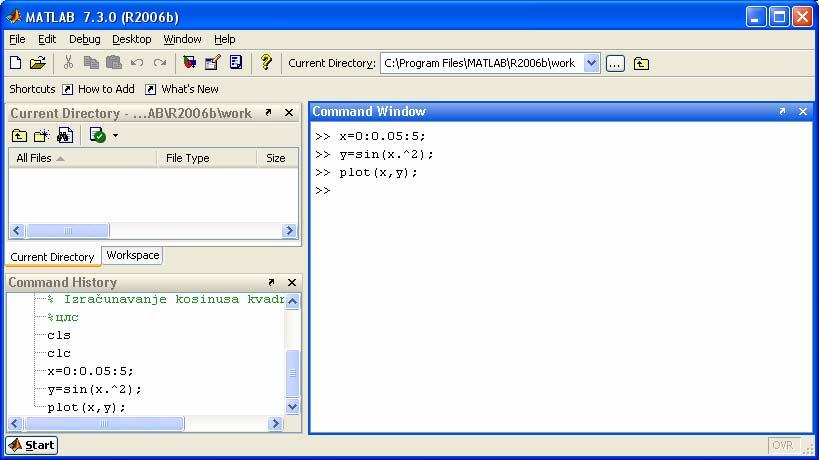The width and height of the screenshot is (819, 460).
Task: Select 'y=sin(x.^2);' in Command History
Action: (x=94, y=390)
